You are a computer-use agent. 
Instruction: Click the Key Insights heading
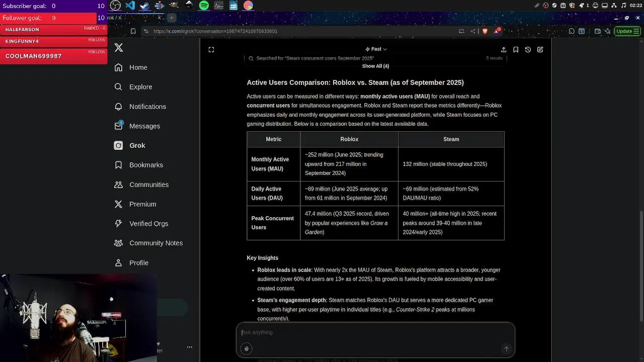(x=262, y=258)
